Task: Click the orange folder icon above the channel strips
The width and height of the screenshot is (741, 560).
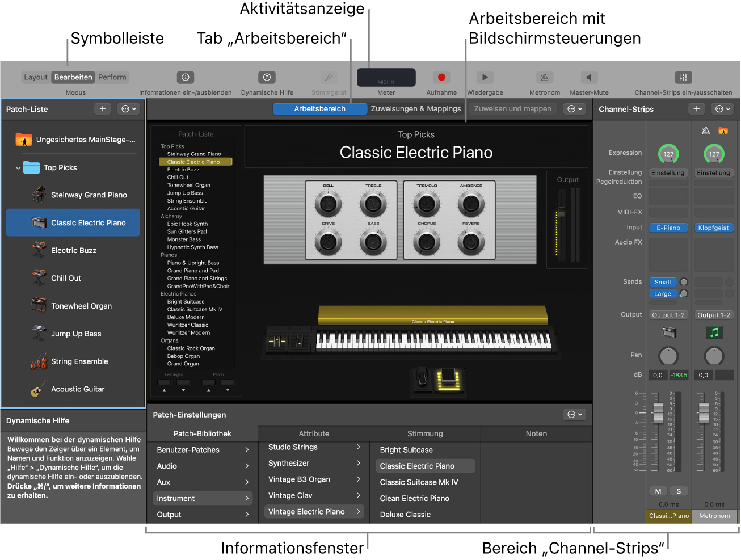Action: (723, 130)
